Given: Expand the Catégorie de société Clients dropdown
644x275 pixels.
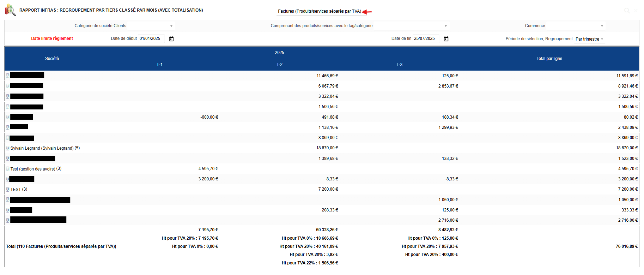Looking at the screenshot, I should click(151, 26).
